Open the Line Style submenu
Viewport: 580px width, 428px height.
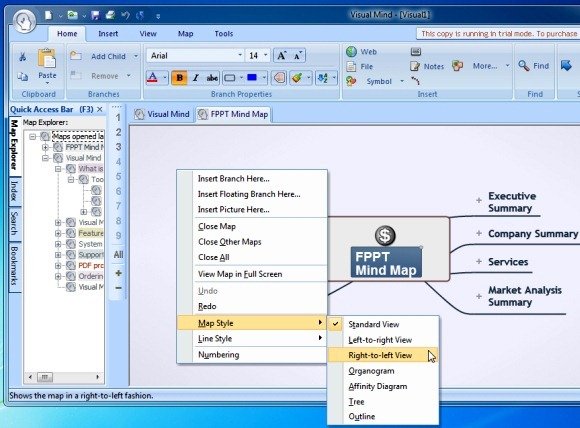point(252,338)
